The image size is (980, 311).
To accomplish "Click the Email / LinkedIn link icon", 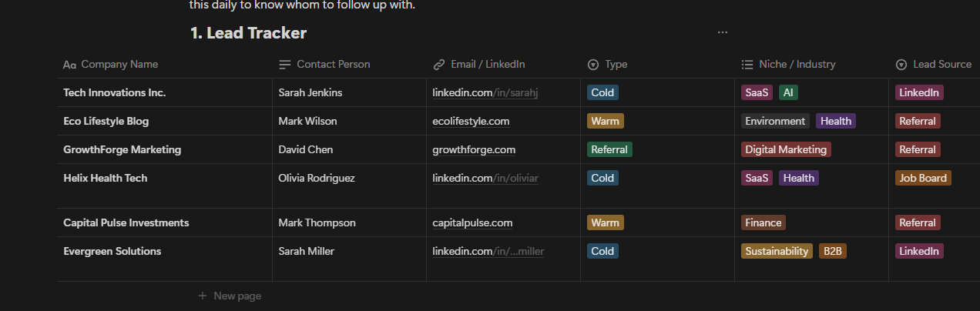I will [x=439, y=65].
